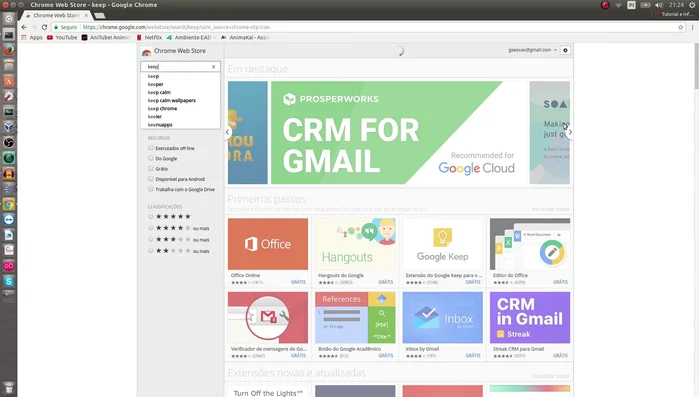Open the Ubuntu Dash search
Screen dimensions: 699x397
(x=8, y=19)
